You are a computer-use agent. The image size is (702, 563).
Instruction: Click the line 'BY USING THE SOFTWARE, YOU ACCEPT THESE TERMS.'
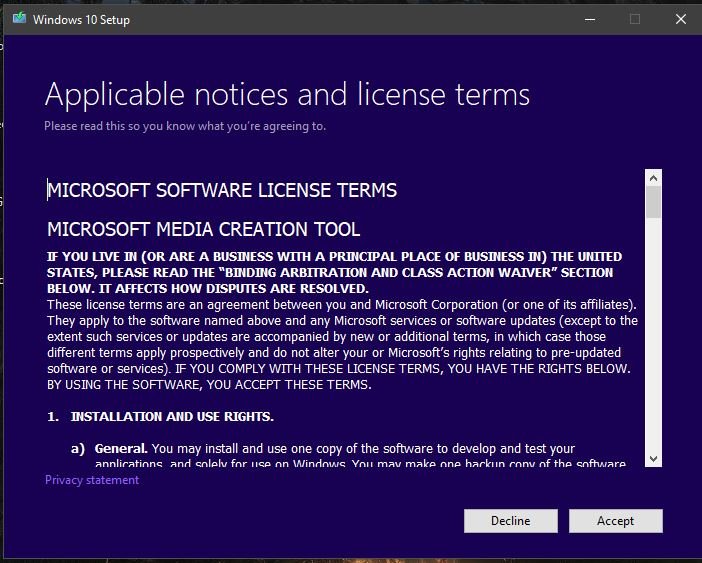point(209,384)
